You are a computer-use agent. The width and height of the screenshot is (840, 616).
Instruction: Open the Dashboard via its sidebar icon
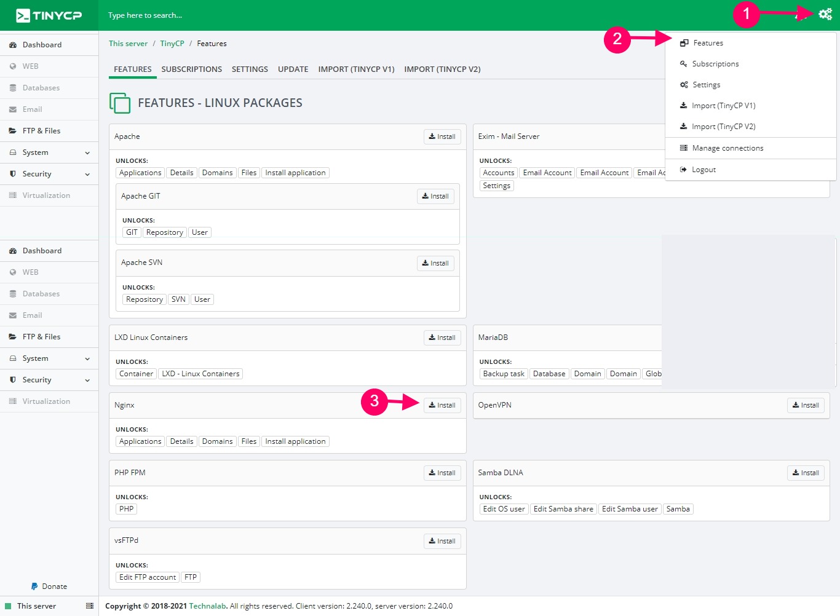[14, 44]
